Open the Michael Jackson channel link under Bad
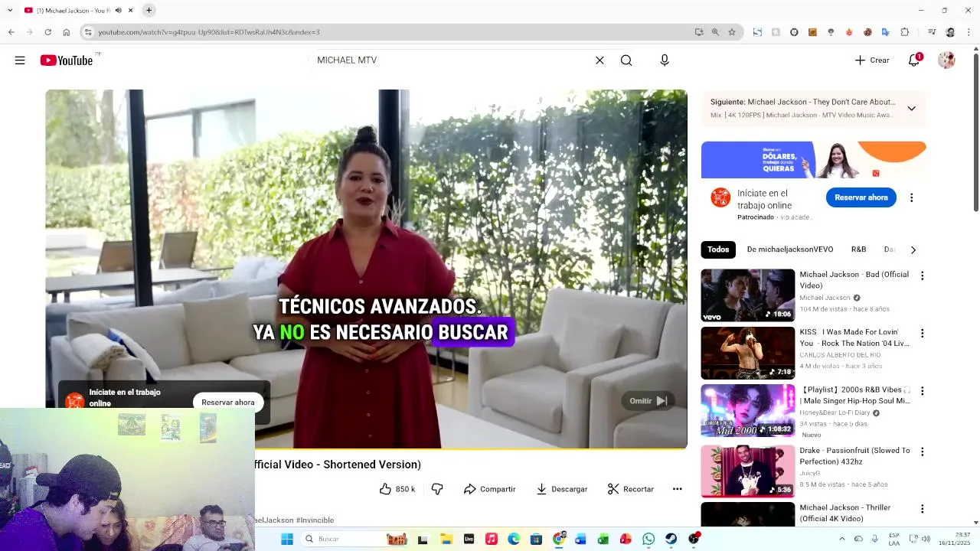 [825, 298]
